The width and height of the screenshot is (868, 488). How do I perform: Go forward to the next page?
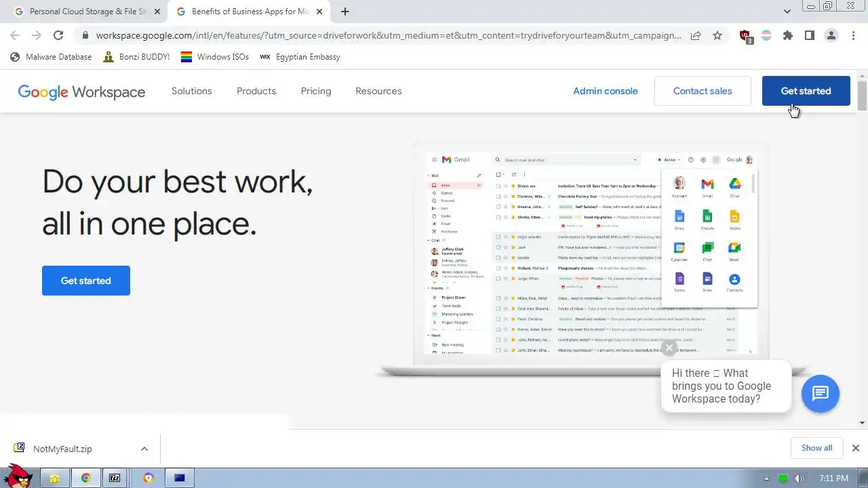[x=37, y=35]
